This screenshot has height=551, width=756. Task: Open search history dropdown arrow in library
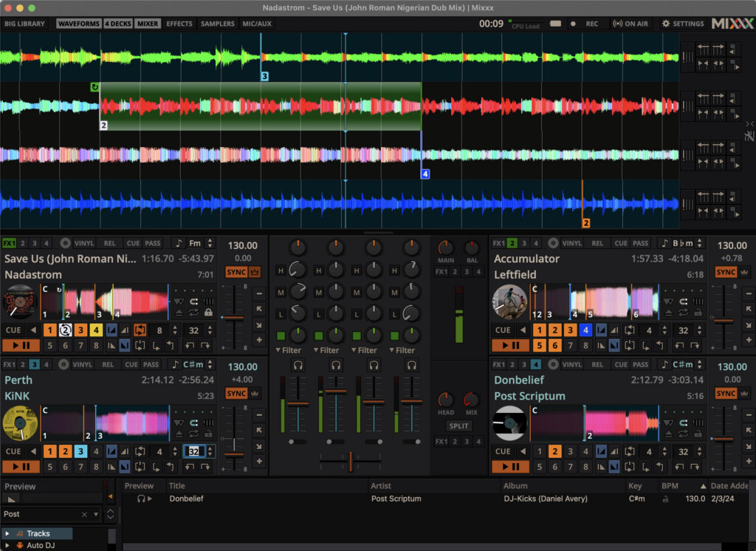pyautogui.click(x=96, y=514)
